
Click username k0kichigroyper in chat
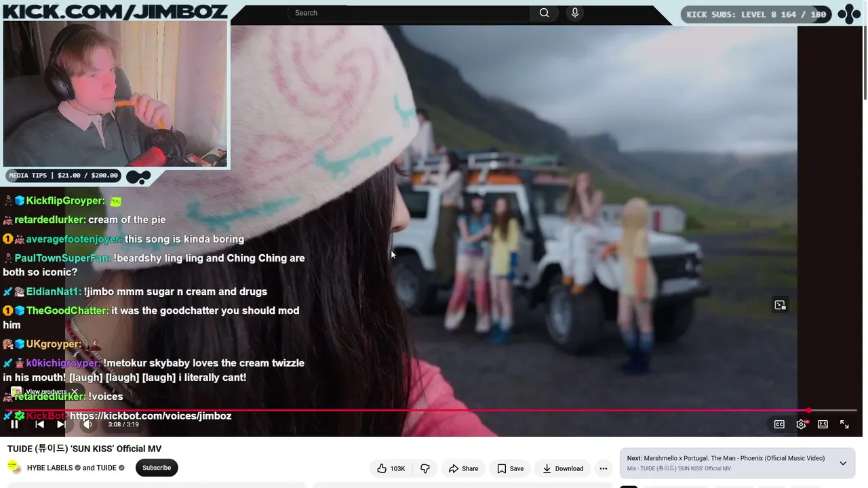pos(64,363)
